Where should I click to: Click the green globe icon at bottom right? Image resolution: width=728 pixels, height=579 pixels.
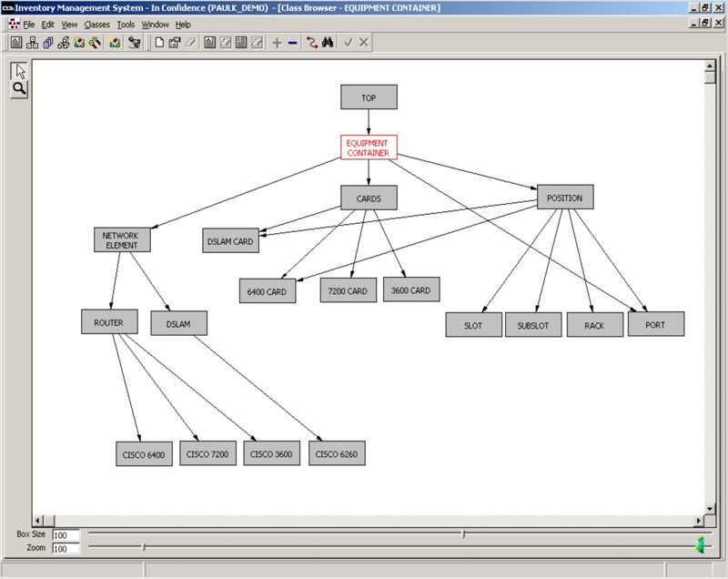(x=700, y=544)
